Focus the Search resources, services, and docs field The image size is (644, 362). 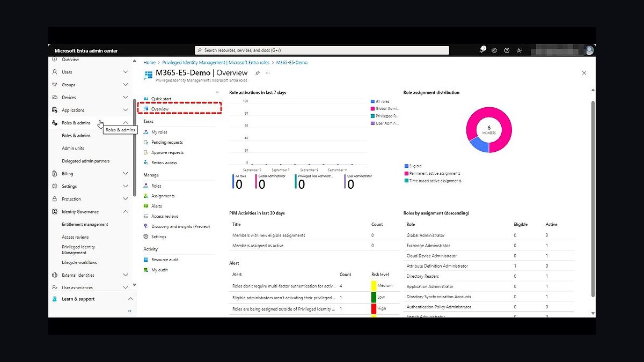[321, 50]
